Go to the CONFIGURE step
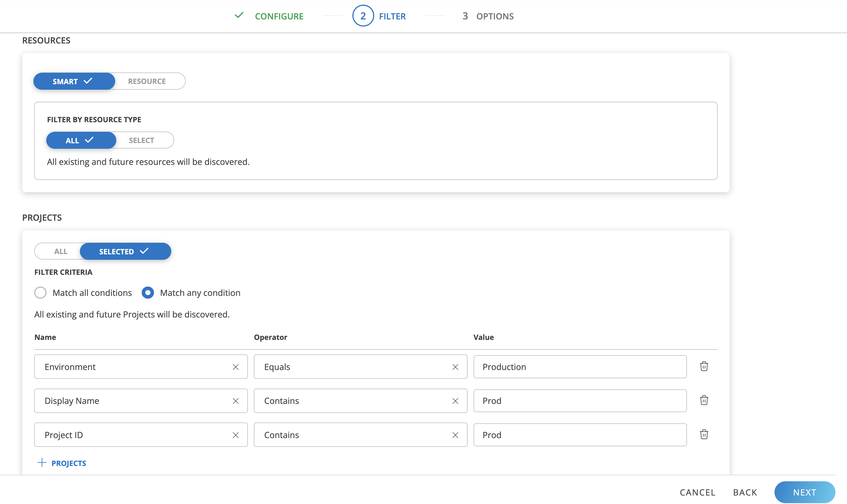This screenshot has width=847, height=504. click(x=279, y=16)
